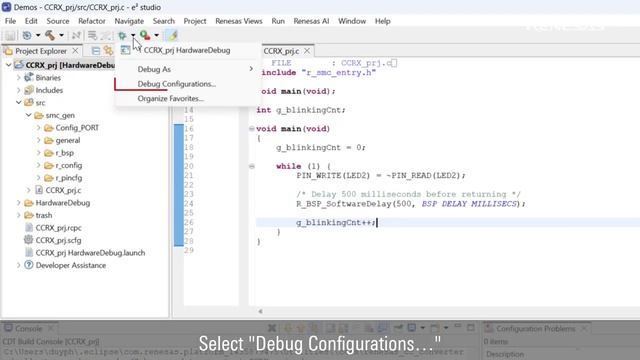Viewport: 640px width, 360px height.
Task: Collapse the CCRX_prj project node
Action: (x=8, y=65)
